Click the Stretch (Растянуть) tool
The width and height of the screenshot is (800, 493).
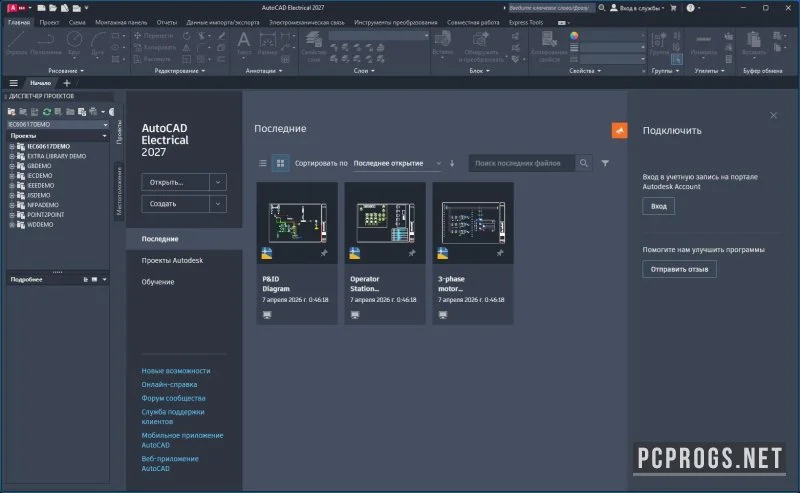[152, 59]
